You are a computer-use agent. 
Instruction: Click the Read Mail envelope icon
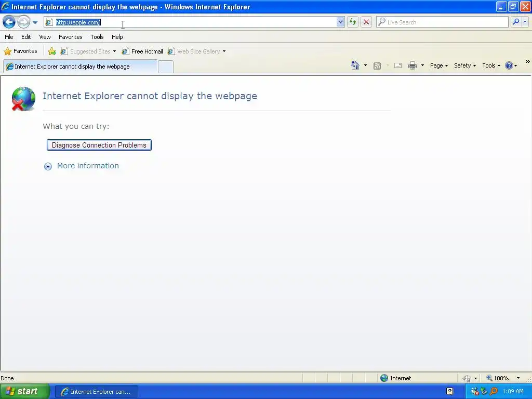pos(398,66)
